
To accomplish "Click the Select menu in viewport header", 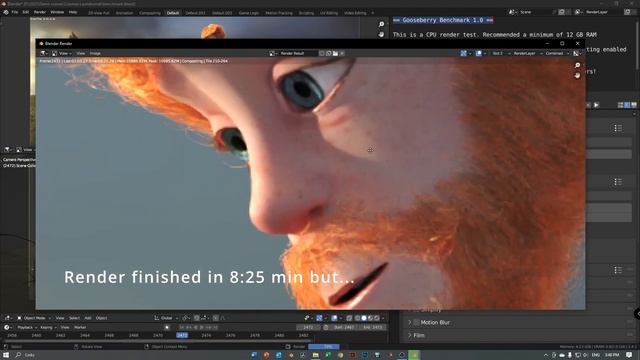I will coord(74,318).
